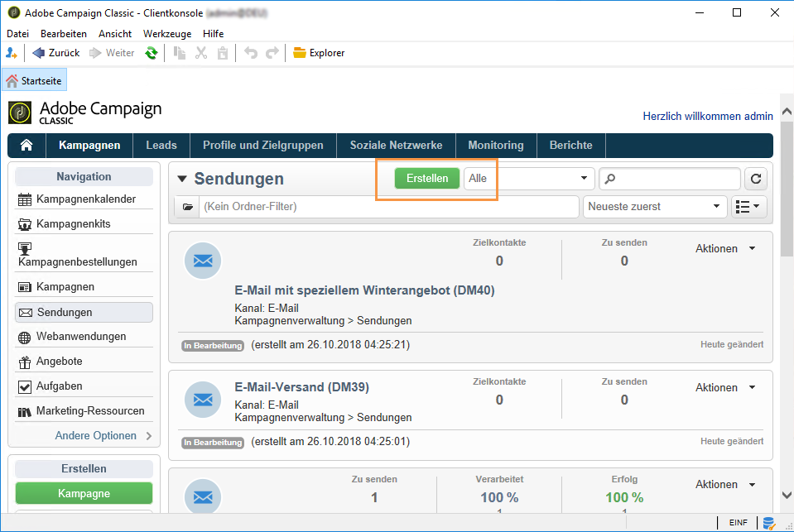794x532 pixels.
Task: Open Kampagnenkits in the navigation
Action: click(84, 223)
